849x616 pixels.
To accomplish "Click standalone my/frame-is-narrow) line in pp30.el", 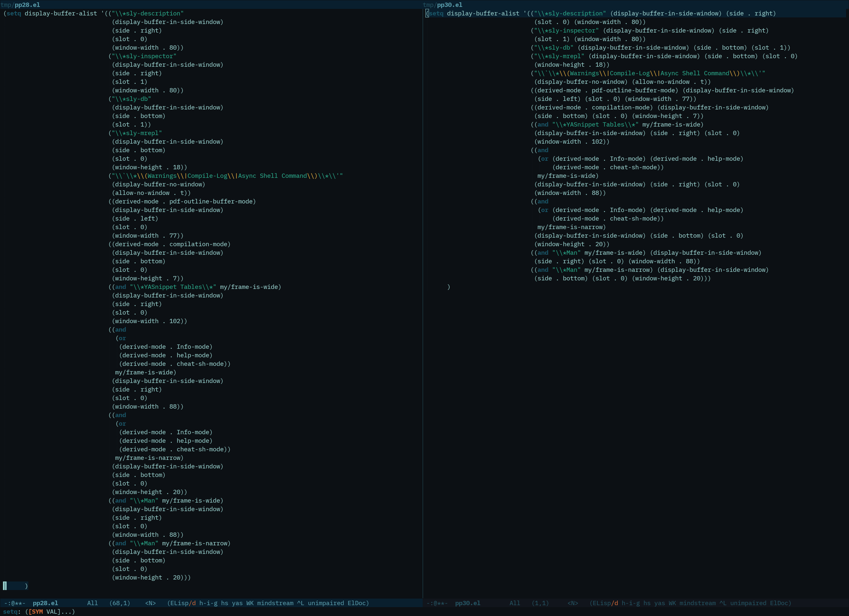I will click(572, 227).
